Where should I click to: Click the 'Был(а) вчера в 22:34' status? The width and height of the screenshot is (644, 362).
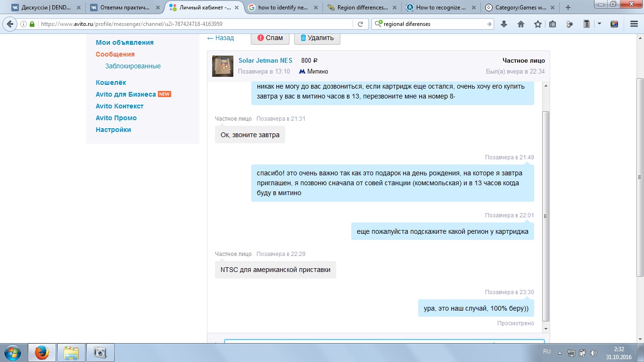point(515,72)
